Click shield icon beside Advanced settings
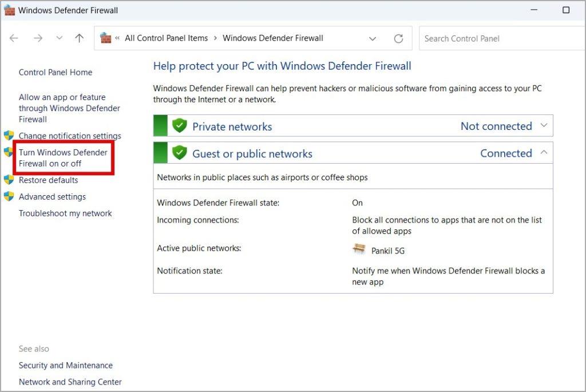Screen dimensions: 586x392 (x=9, y=196)
